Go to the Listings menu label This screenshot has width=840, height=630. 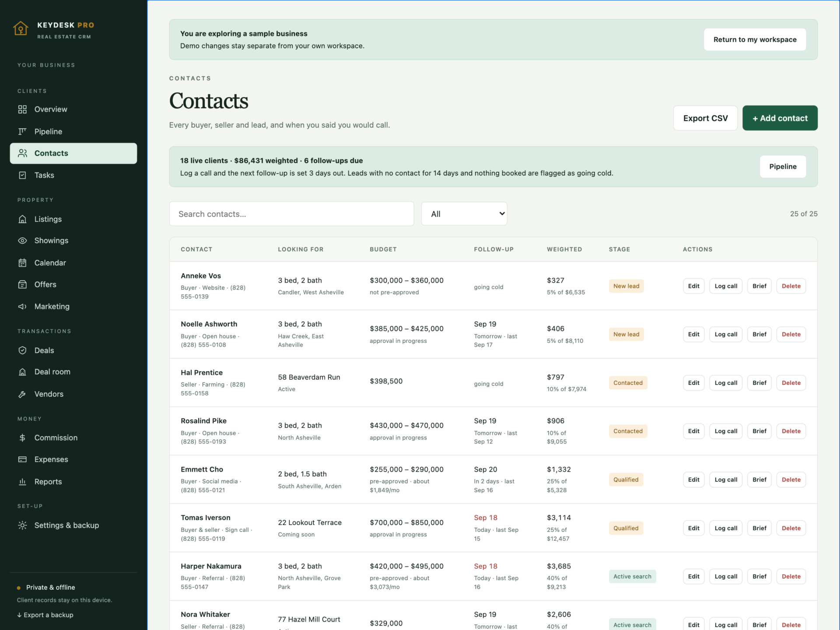tap(48, 219)
